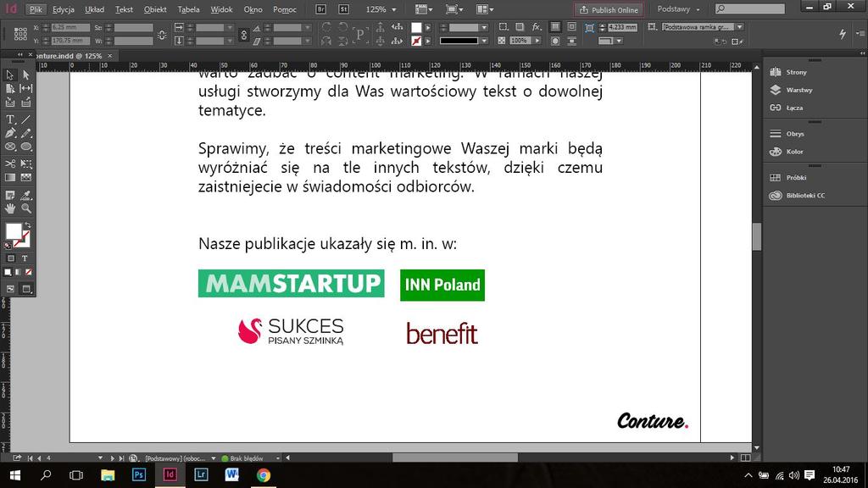
Task: Click reference point locator grid
Action: click(x=20, y=34)
